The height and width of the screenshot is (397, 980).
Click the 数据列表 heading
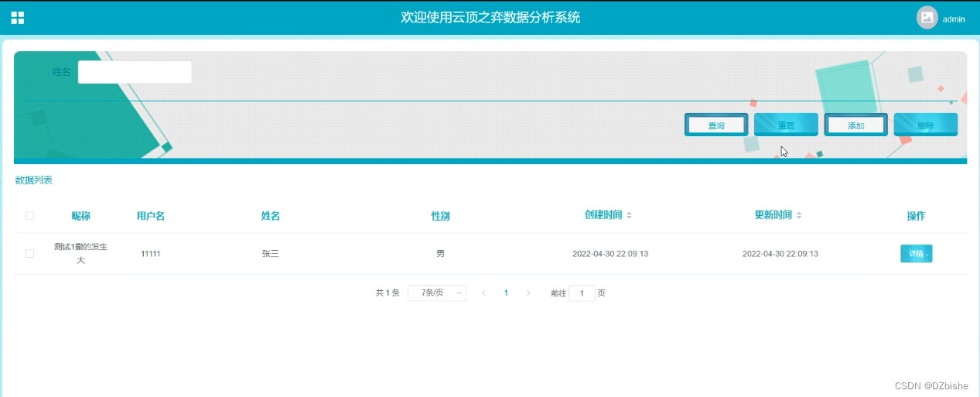pos(34,180)
